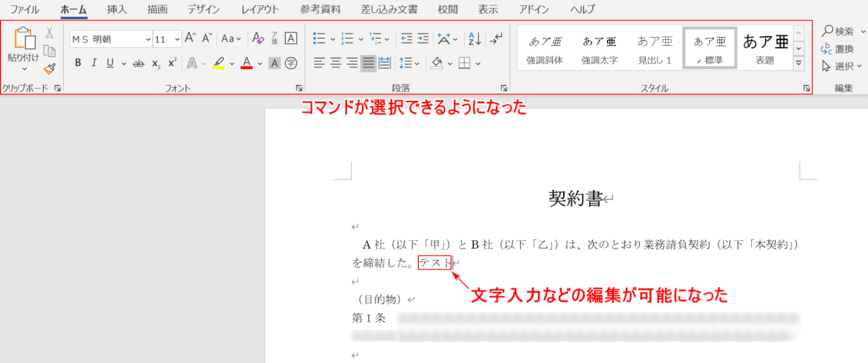Click the Format Painter brush icon
This screenshot has height=363, width=868.
(49, 69)
